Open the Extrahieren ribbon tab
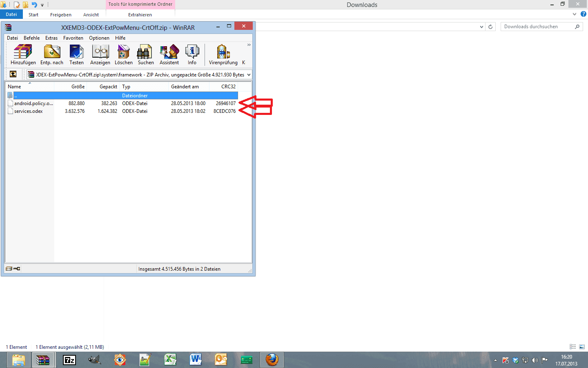The width and height of the screenshot is (588, 368). click(x=140, y=15)
